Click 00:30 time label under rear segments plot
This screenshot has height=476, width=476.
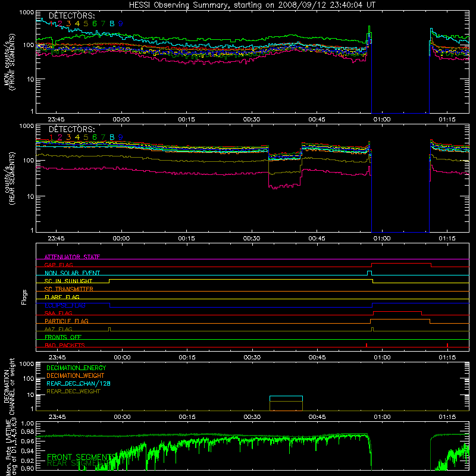point(252,239)
